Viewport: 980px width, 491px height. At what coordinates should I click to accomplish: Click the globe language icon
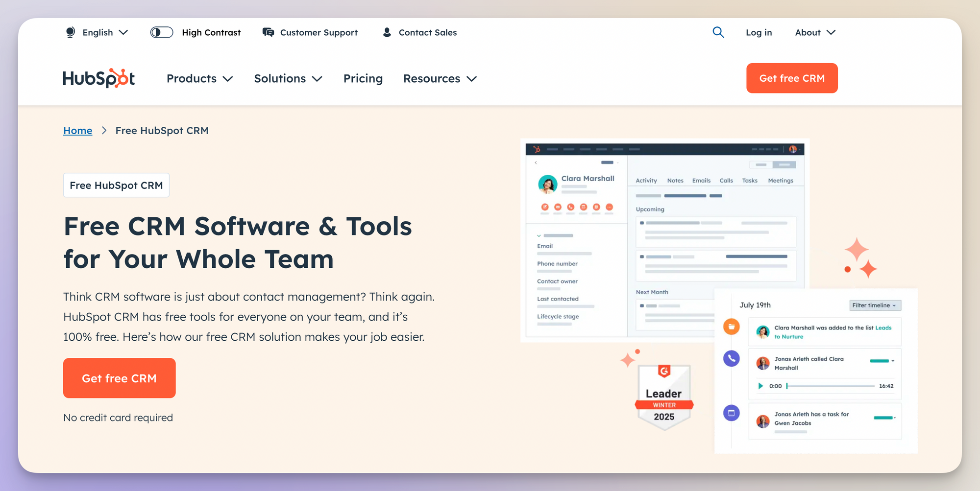coord(71,32)
